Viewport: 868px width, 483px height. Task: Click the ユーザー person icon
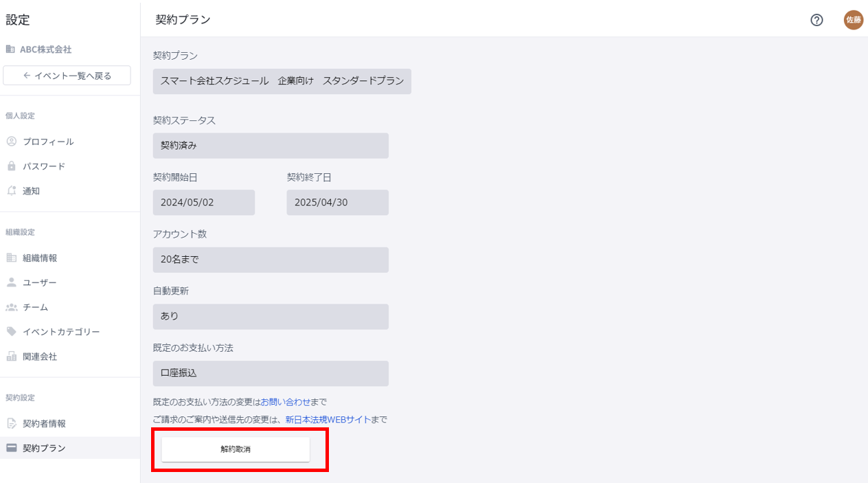pos(11,282)
